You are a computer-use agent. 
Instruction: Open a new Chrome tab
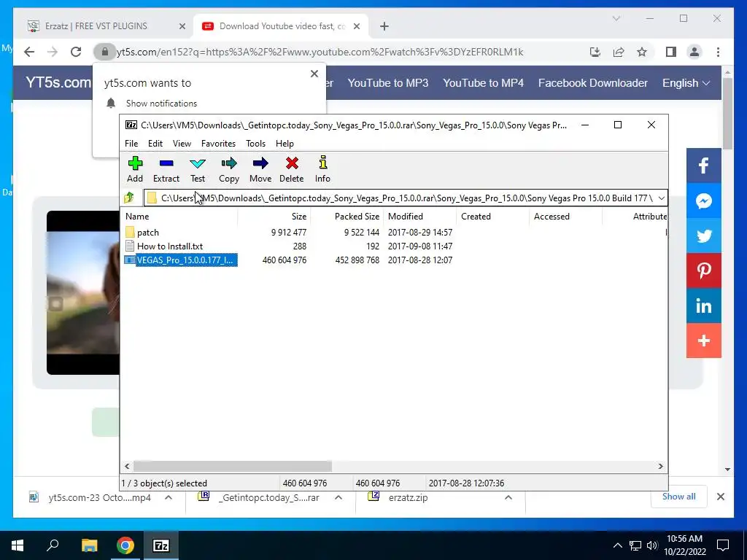click(384, 26)
